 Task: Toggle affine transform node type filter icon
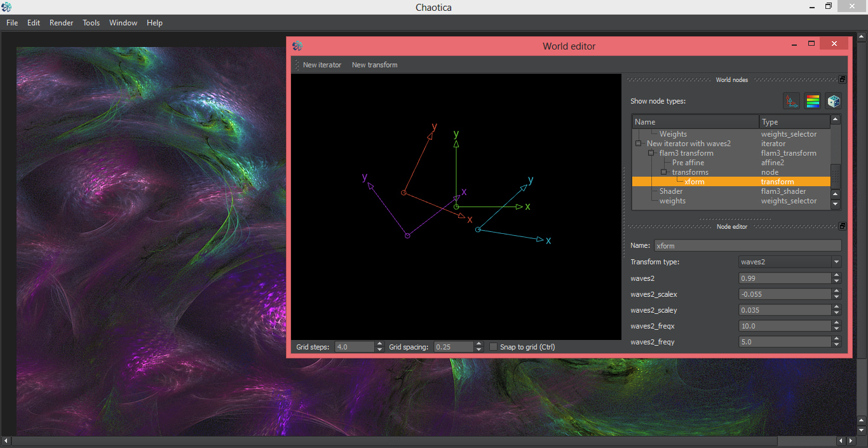[791, 101]
